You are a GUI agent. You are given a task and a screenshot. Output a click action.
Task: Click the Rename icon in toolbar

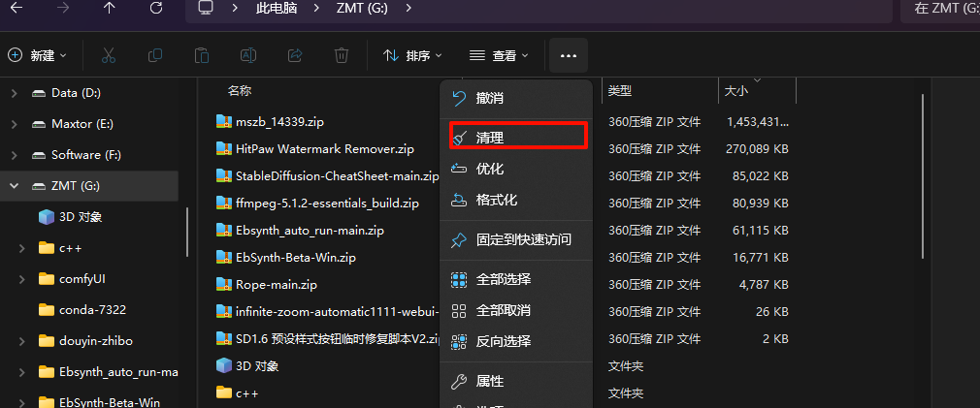(x=248, y=55)
